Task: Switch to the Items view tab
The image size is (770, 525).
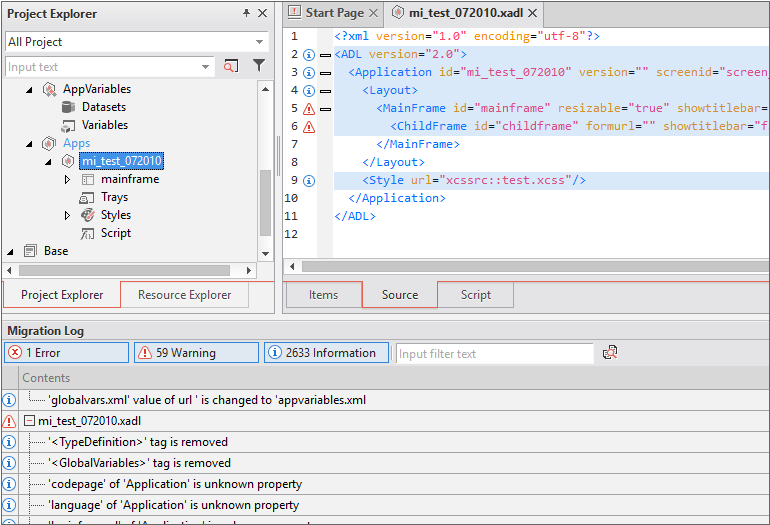Action: coord(323,295)
